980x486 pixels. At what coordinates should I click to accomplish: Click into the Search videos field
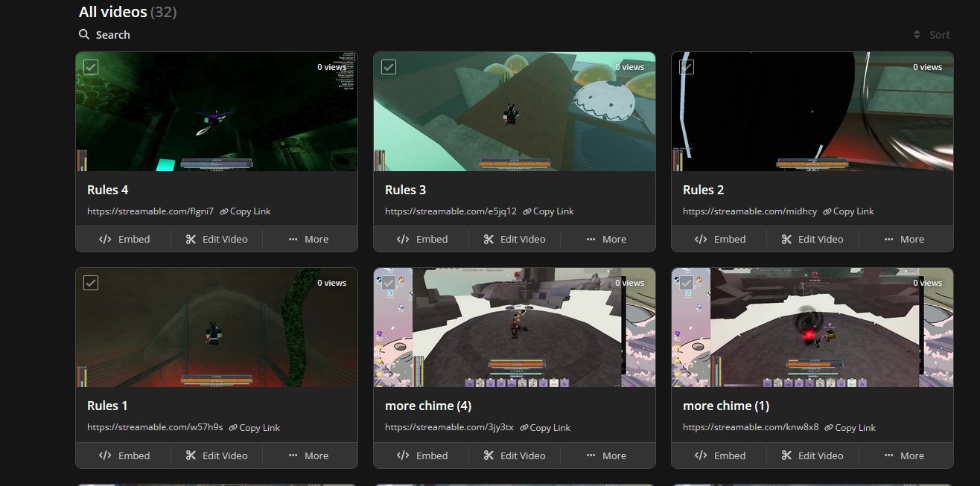click(113, 35)
